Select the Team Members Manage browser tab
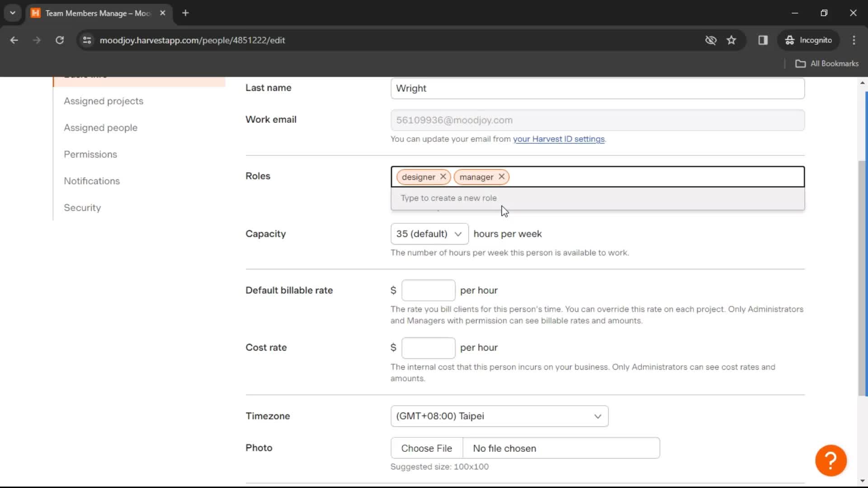This screenshot has width=868, height=488. pyautogui.click(x=99, y=13)
